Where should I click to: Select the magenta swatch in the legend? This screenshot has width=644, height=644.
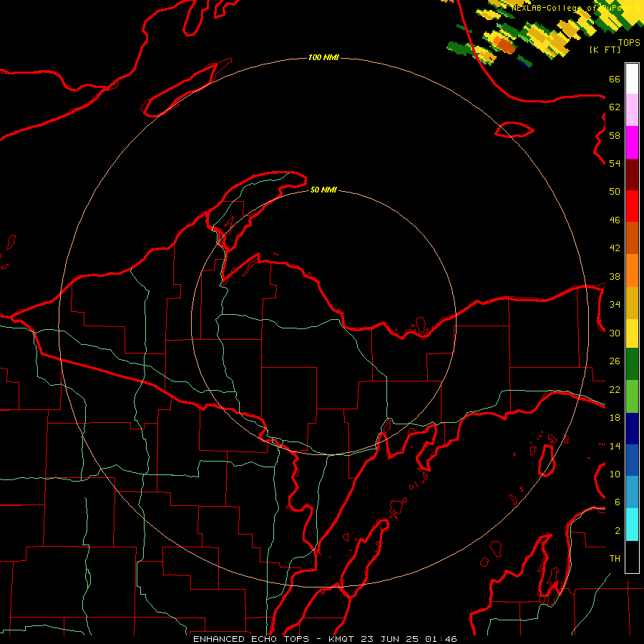(x=632, y=142)
